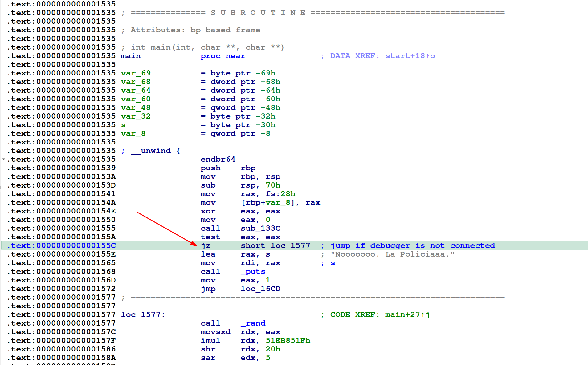The height and width of the screenshot is (365, 588).
Task: Click address .text:000000000000155C
Action: pos(61,245)
